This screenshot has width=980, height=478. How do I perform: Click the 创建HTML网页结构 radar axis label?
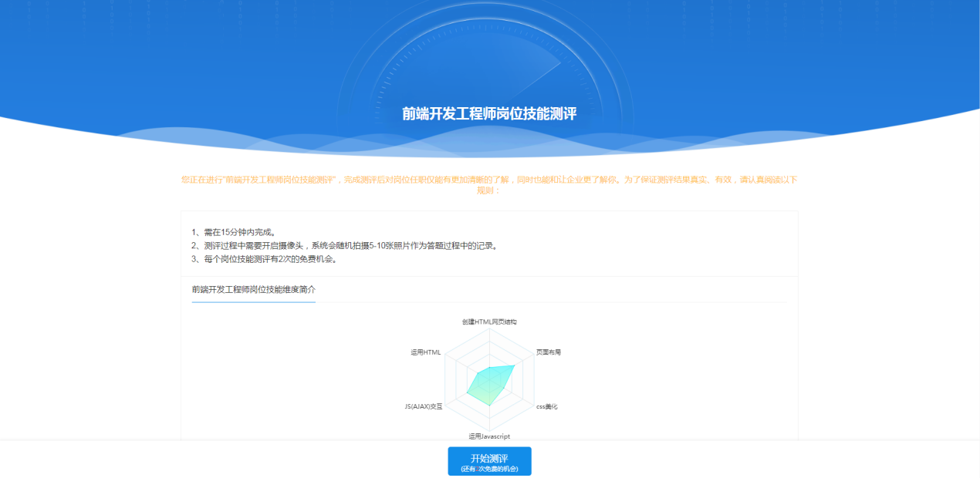point(489,321)
